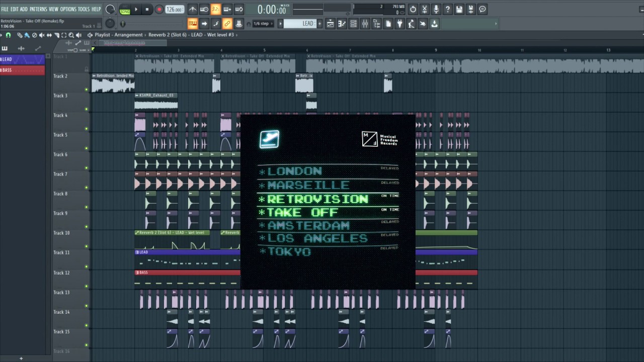Select the Delete tool in playlist
Image resolution: width=644 pixels, height=362 pixels.
point(34,35)
